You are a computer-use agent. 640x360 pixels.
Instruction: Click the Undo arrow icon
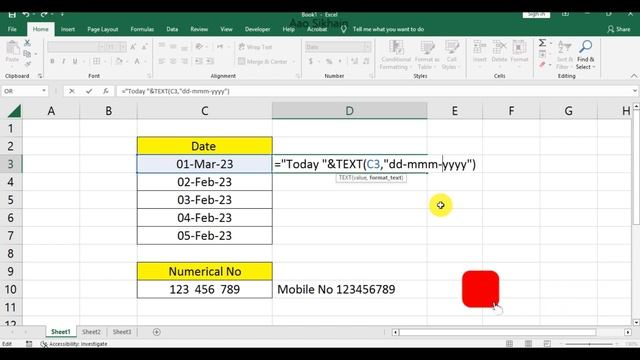26,15
